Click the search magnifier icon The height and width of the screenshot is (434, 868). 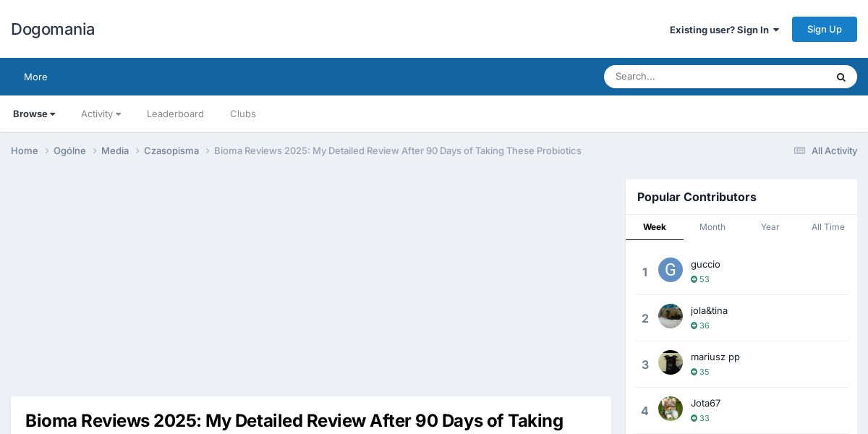(x=841, y=77)
